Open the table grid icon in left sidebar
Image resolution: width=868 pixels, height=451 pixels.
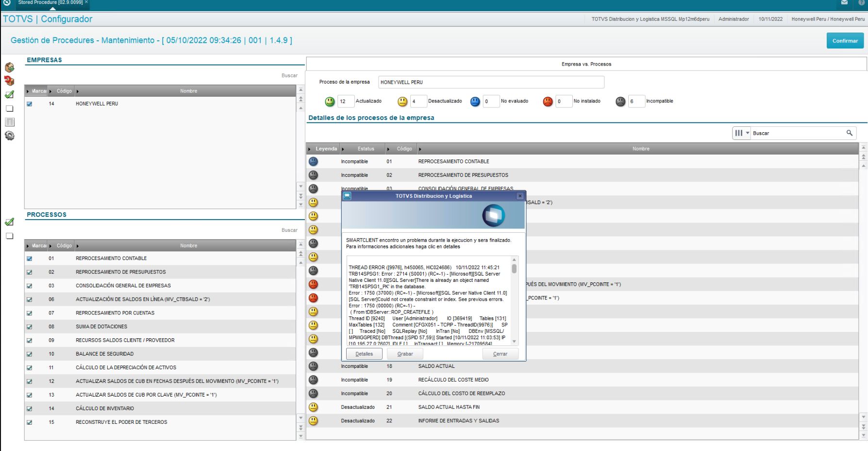pyautogui.click(x=9, y=122)
